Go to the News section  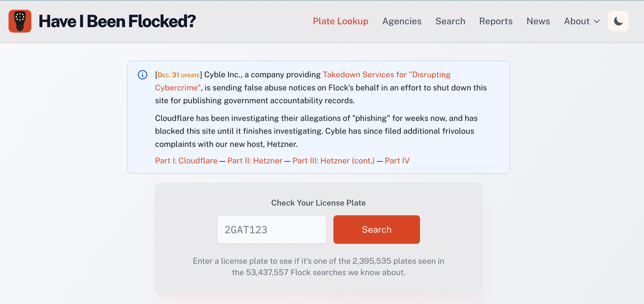click(x=538, y=21)
